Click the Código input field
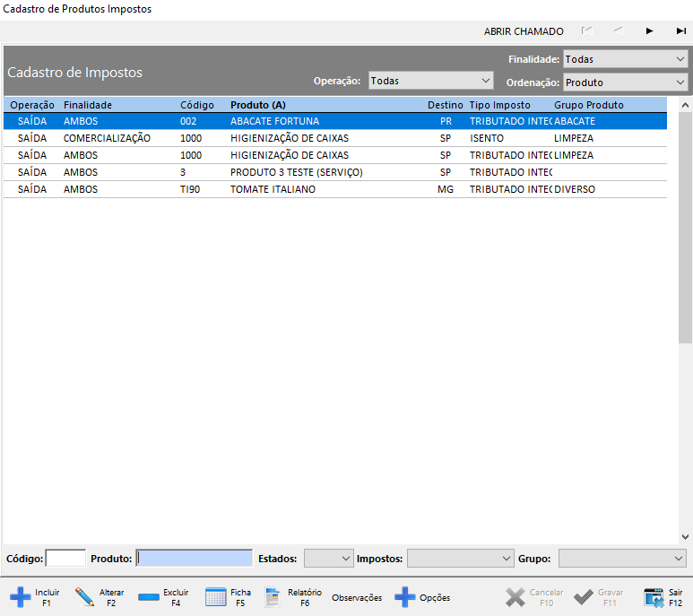This screenshot has height=616, width=693. (65, 559)
